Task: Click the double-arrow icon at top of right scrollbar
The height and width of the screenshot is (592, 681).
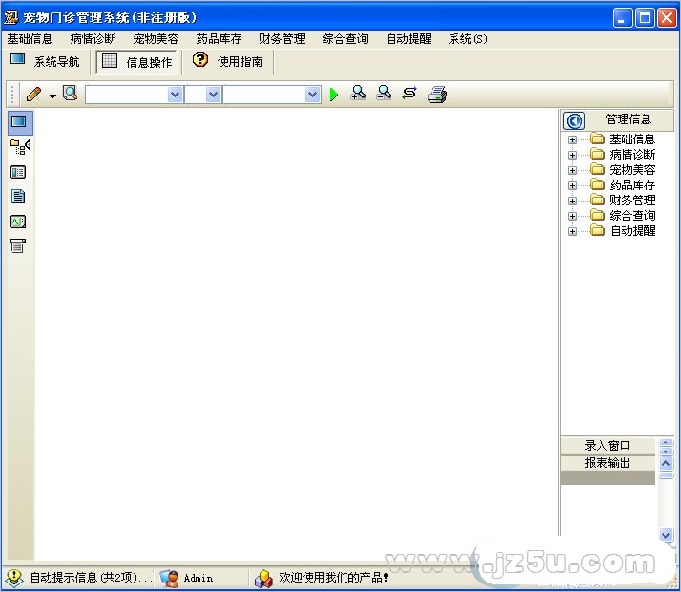Action: tap(666, 446)
